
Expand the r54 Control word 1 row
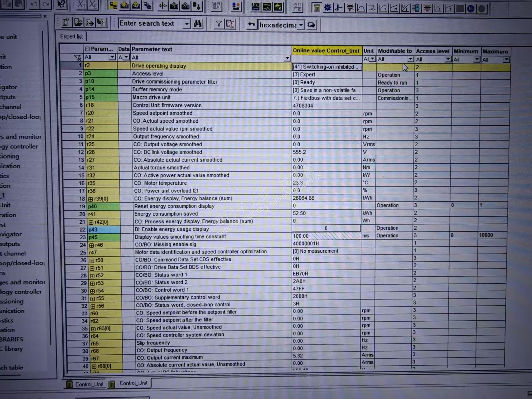point(93,291)
